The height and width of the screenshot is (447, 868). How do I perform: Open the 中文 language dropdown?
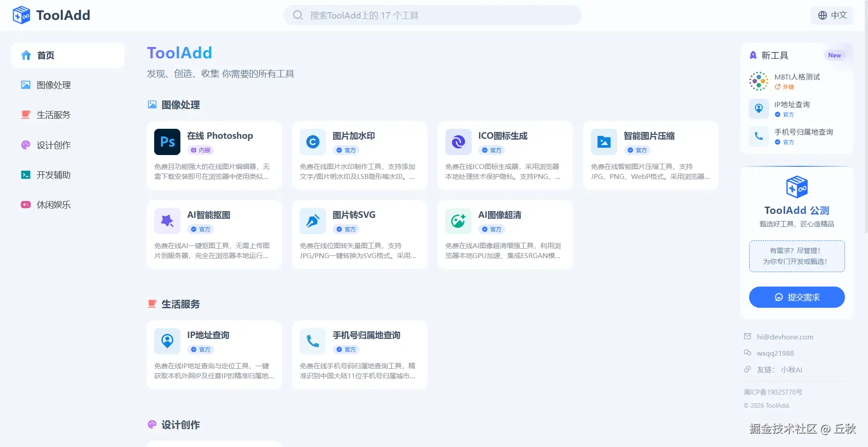click(832, 15)
